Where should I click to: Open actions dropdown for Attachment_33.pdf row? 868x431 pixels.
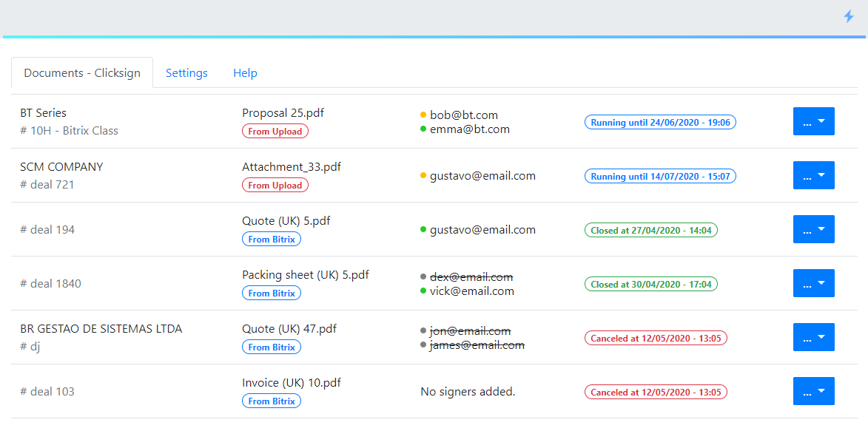(813, 175)
